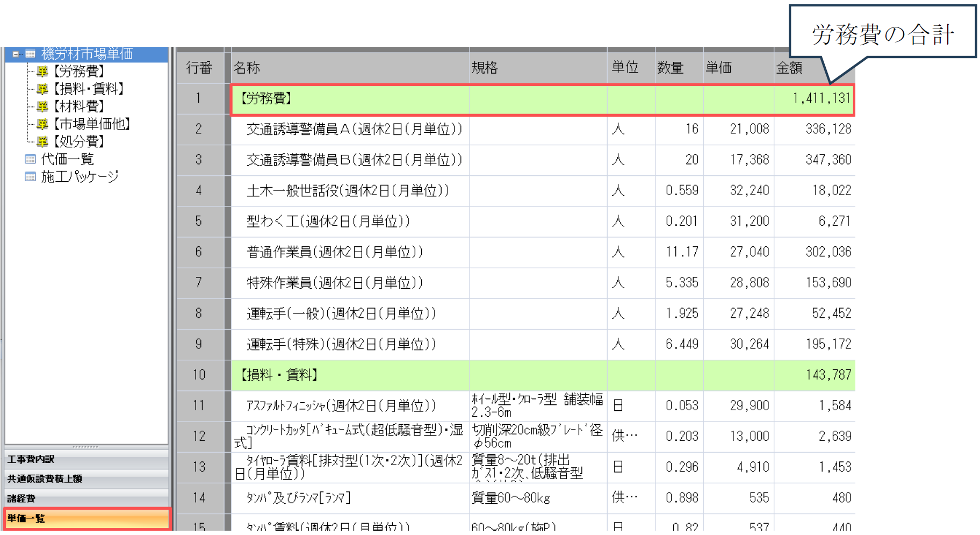Image resolution: width=980 pixels, height=535 pixels.
Task: Click the 損料・賃料 tree node icon
Action: click(x=42, y=89)
